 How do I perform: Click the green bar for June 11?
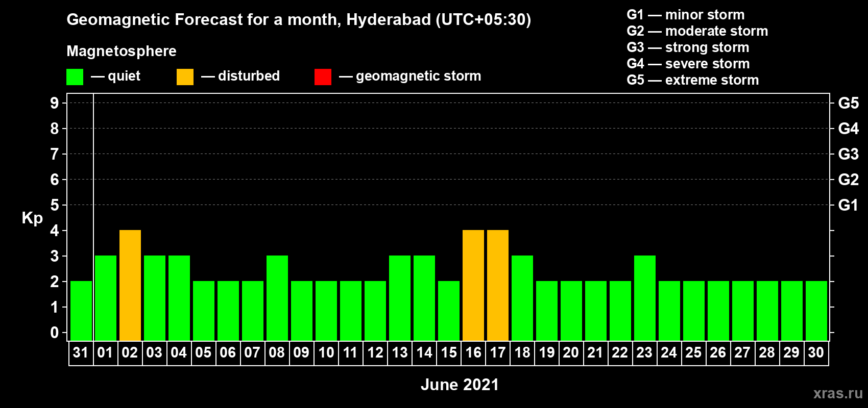pos(351,311)
